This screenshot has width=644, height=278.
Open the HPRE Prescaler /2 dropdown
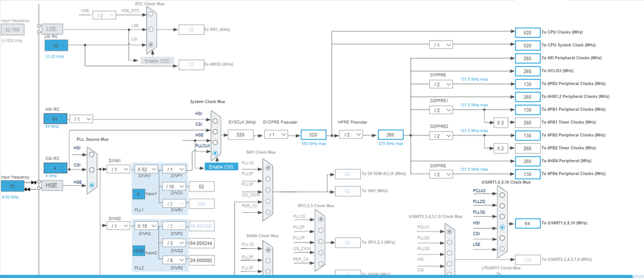tap(351, 134)
